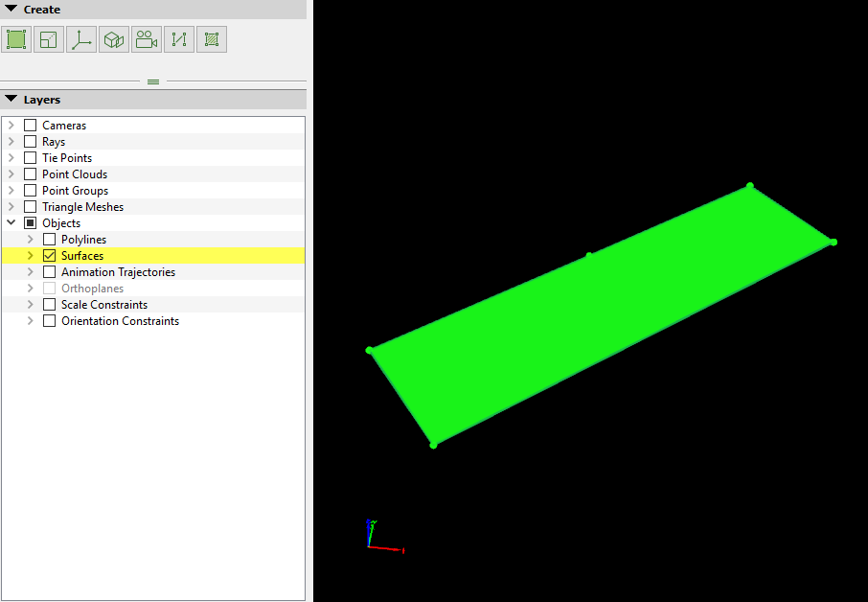The width and height of the screenshot is (868, 602).
Task: Open the animation trajectory camera tool
Action: pyautogui.click(x=146, y=38)
